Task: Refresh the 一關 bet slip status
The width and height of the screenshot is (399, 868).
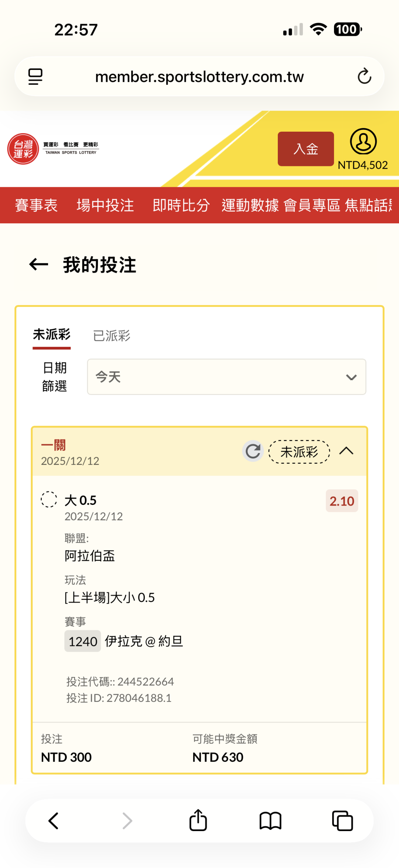Action: (x=253, y=451)
